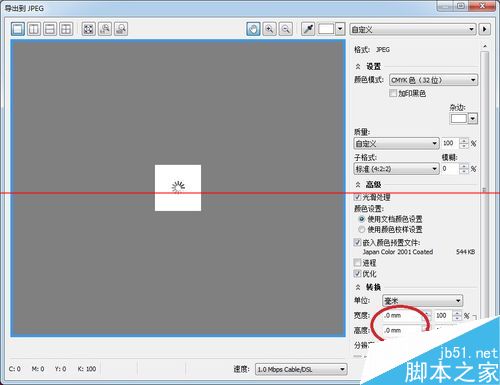This screenshot has height=385, width=500.
Task: Collapse the 高级 section
Action: (x=358, y=184)
